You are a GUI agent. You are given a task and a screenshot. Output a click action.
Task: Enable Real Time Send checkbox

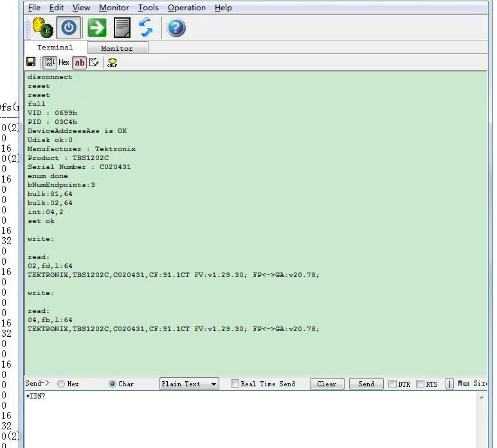point(235,384)
